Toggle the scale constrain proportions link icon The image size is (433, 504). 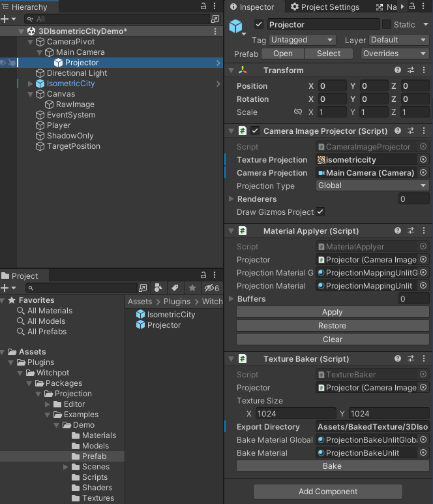pyautogui.click(x=298, y=112)
